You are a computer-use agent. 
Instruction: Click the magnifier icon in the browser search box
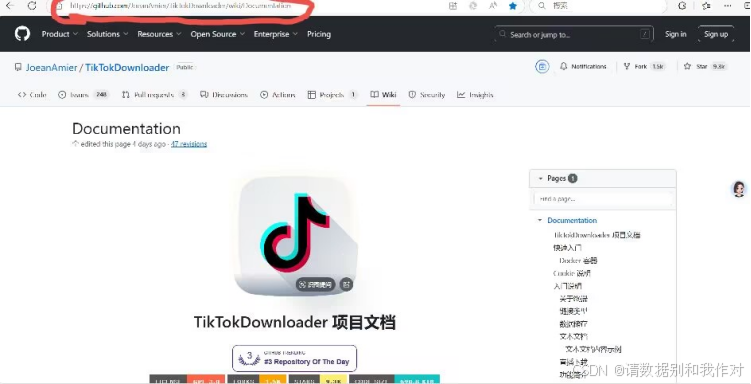point(542,6)
